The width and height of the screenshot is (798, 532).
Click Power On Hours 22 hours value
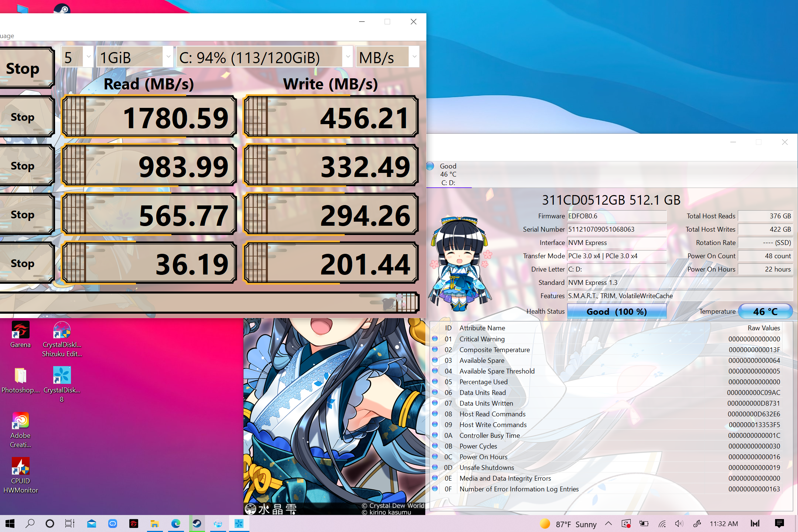(x=765, y=269)
